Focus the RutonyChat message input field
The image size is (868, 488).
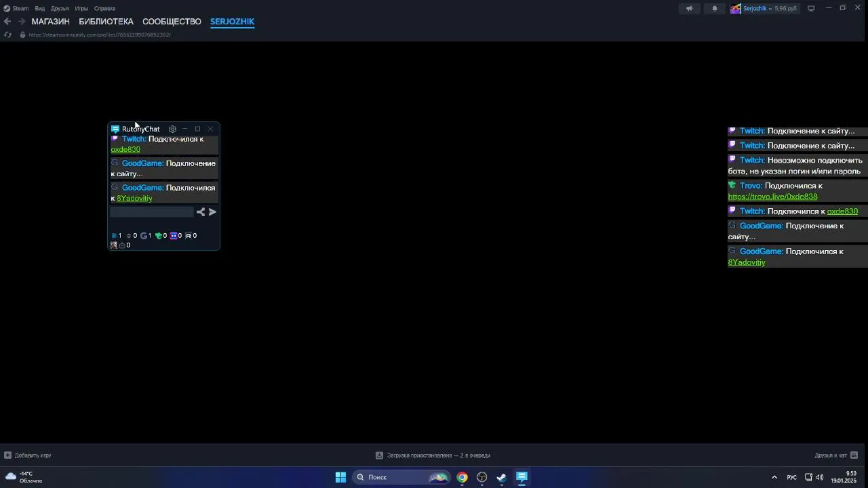(152, 212)
